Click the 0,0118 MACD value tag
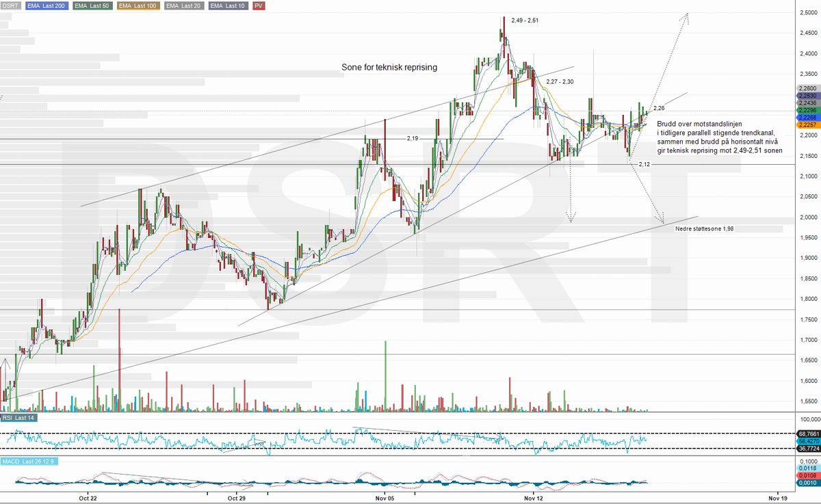The height and width of the screenshot is (504, 821). coord(808,468)
